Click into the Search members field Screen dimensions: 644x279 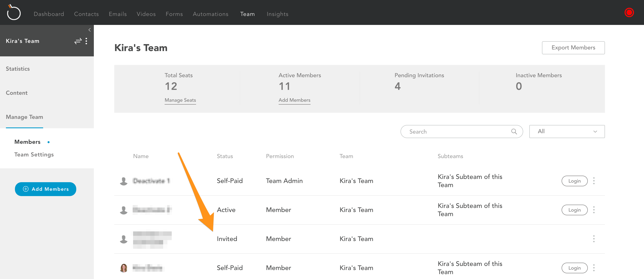pyautogui.click(x=461, y=132)
